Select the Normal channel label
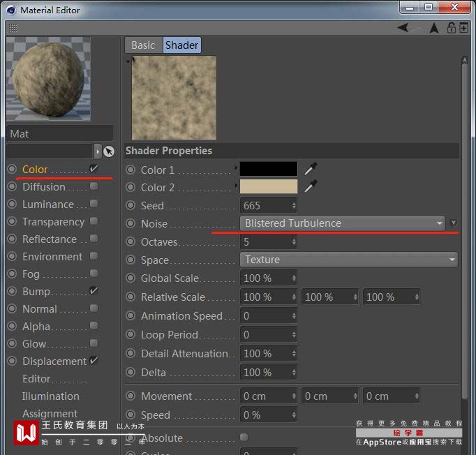 coord(40,309)
